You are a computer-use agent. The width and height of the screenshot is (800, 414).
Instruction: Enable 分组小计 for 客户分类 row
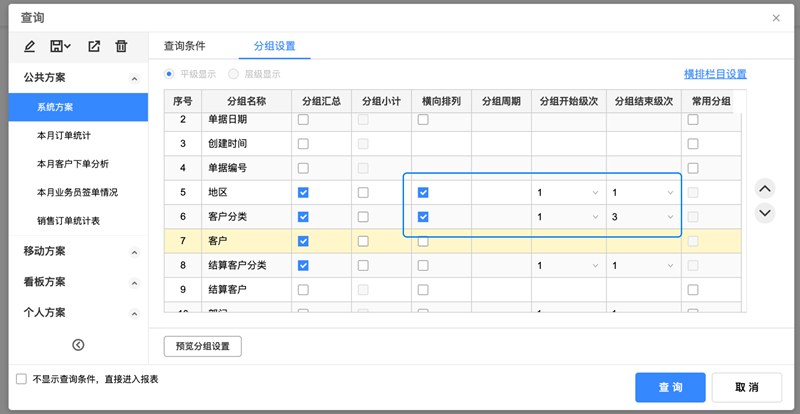pyautogui.click(x=363, y=217)
